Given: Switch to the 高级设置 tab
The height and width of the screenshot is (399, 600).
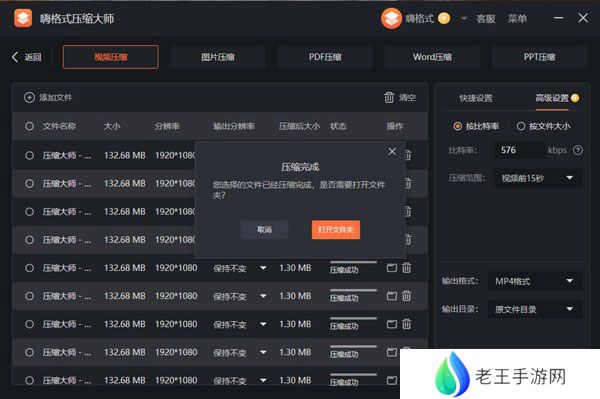Looking at the screenshot, I should 552,98.
